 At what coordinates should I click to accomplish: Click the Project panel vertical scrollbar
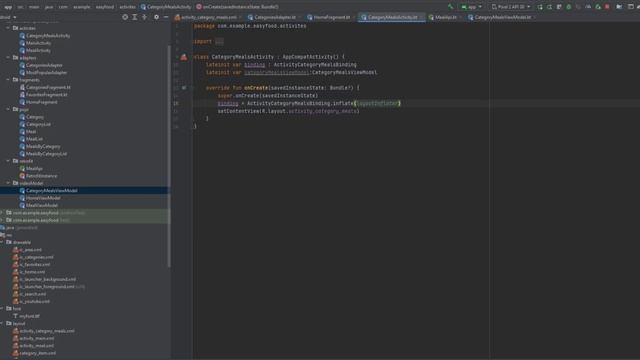(169, 155)
